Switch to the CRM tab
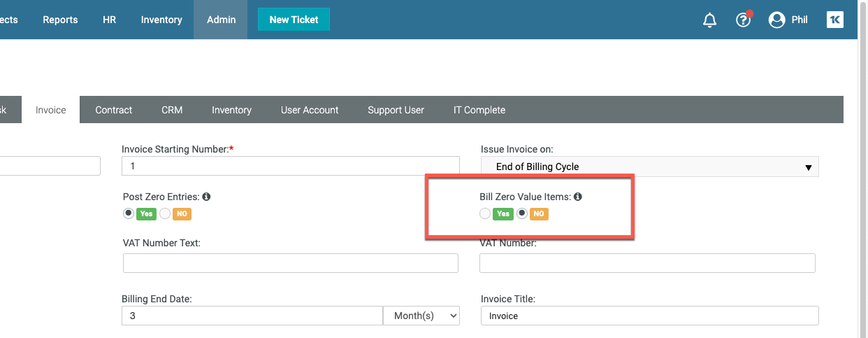This screenshot has width=868, height=338. (172, 110)
